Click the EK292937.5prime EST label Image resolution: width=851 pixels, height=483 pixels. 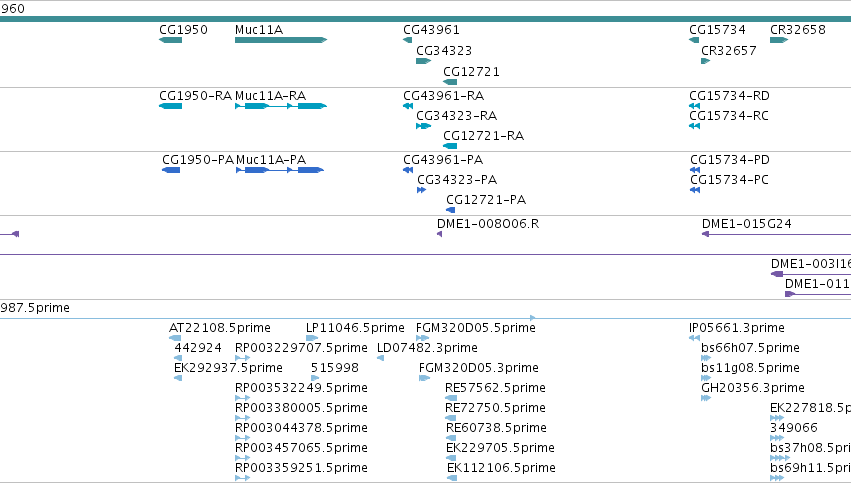pos(228,368)
